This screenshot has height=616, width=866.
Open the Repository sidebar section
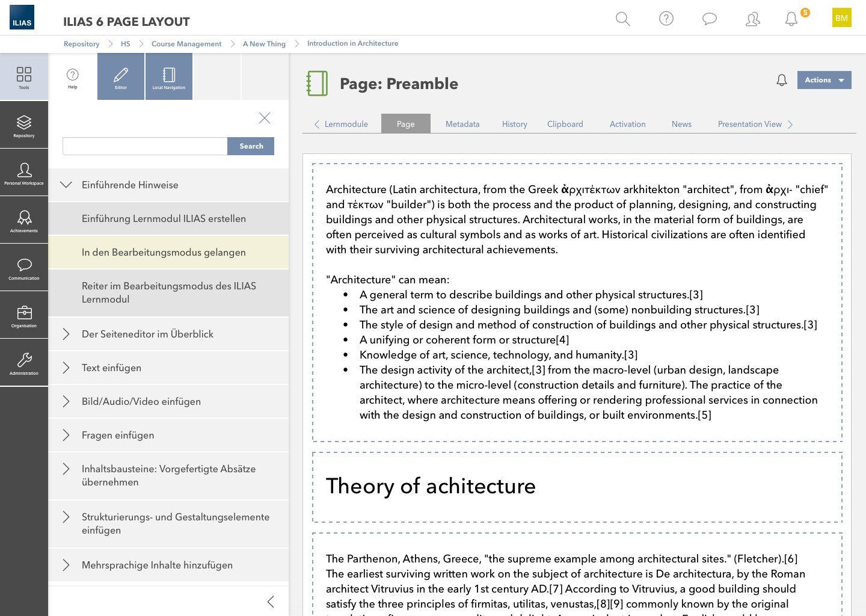(24, 125)
